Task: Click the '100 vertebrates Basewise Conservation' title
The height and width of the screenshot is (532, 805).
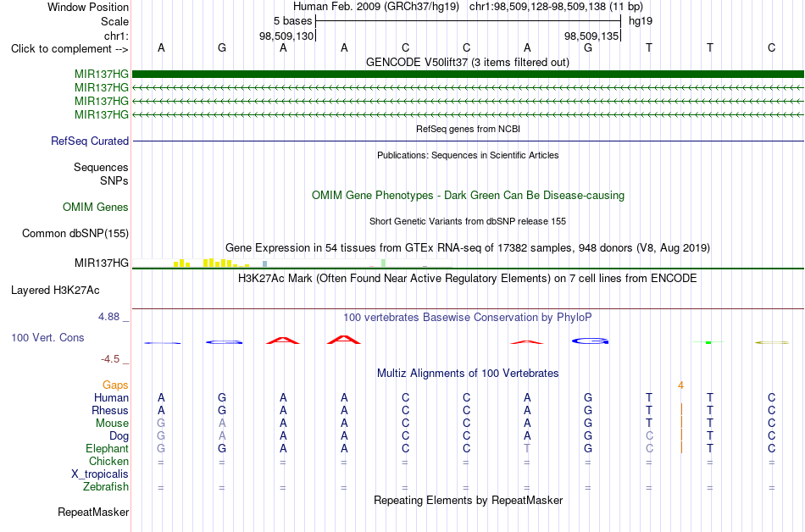Action: click(x=468, y=318)
